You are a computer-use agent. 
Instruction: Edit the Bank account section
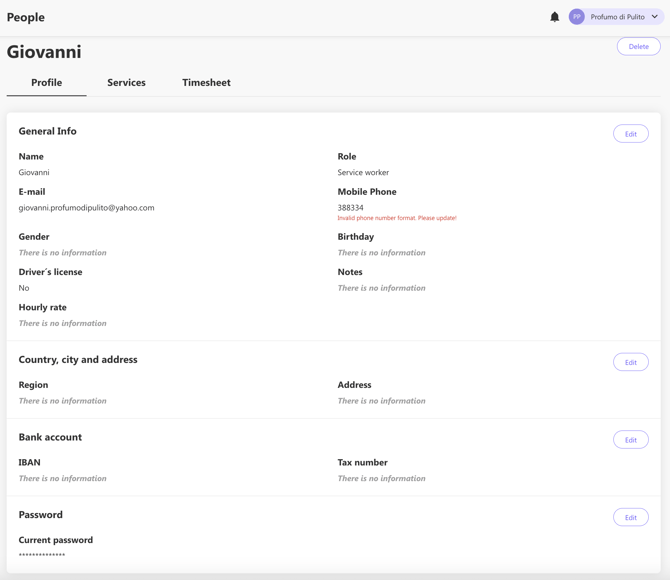coord(631,440)
